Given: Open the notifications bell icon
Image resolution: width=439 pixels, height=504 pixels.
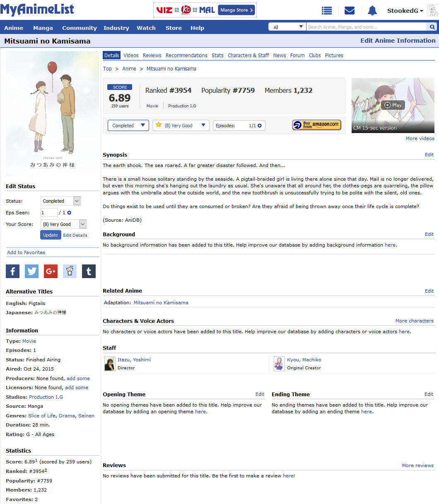Looking at the screenshot, I should pyautogui.click(x=372, y=11).
